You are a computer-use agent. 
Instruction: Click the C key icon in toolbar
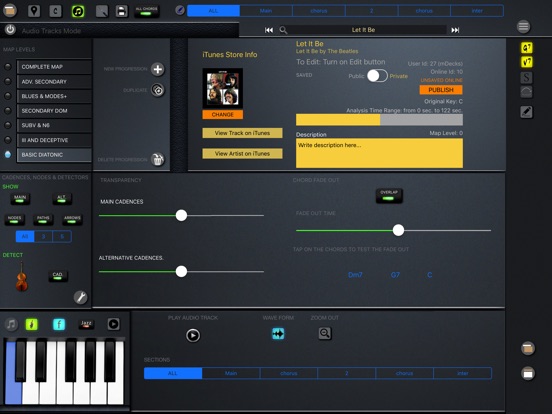55,11
